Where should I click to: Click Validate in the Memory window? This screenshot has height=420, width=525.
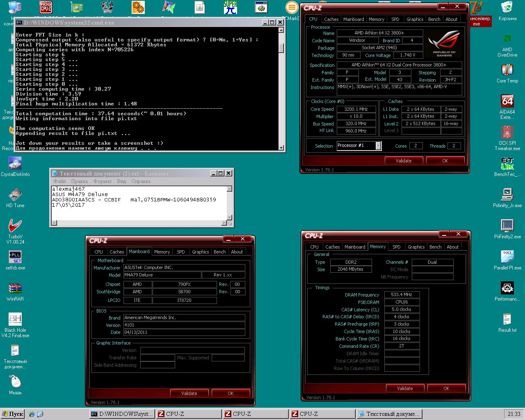pyautogui.click(x=405, y=388)
